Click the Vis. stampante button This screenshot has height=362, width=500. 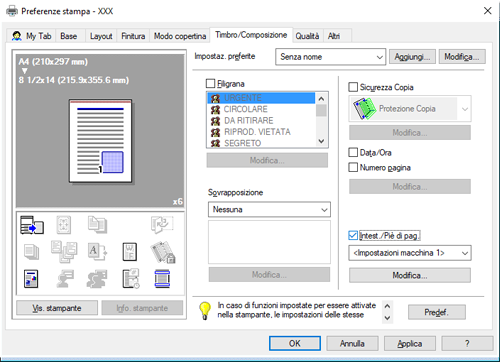(x=57, y=308)
